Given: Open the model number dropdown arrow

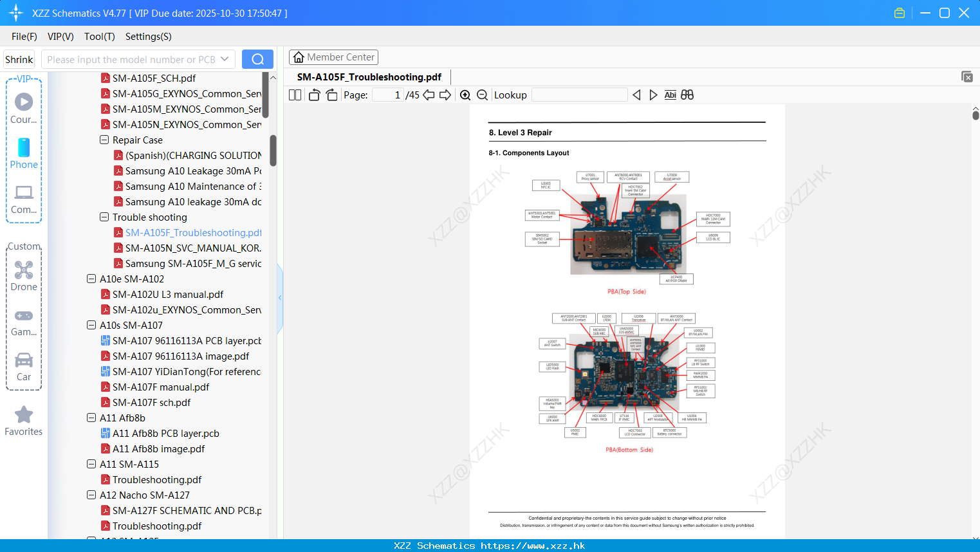Looking at the screenshot, I should [x=225, y=59].
